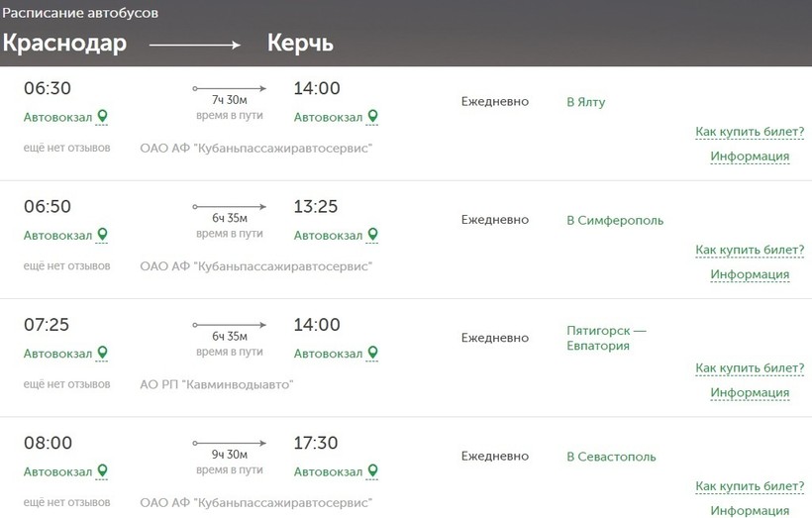Click arrival map pin for 13:25 arrival
Viewport: 812px width, 518px height.
372,235
